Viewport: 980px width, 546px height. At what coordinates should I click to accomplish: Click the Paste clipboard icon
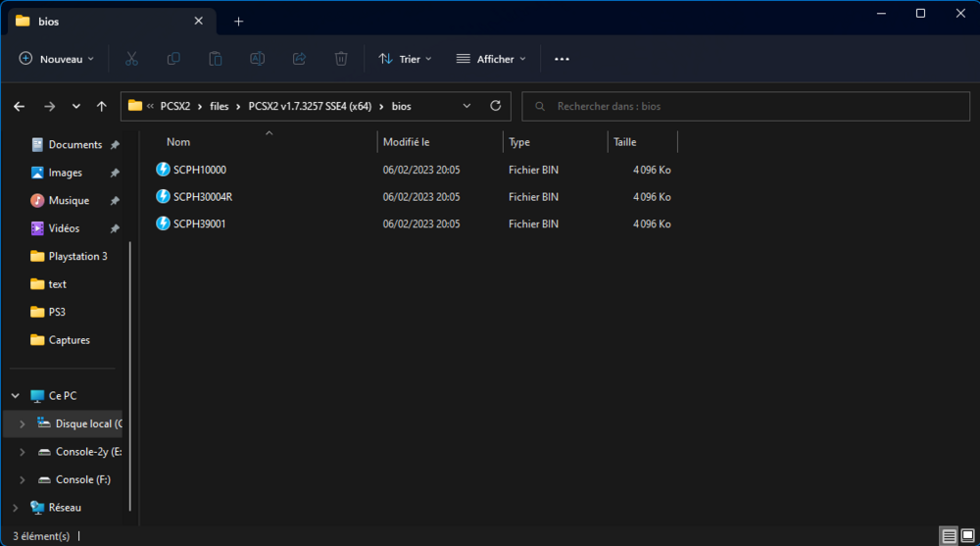tap(215, 59)
